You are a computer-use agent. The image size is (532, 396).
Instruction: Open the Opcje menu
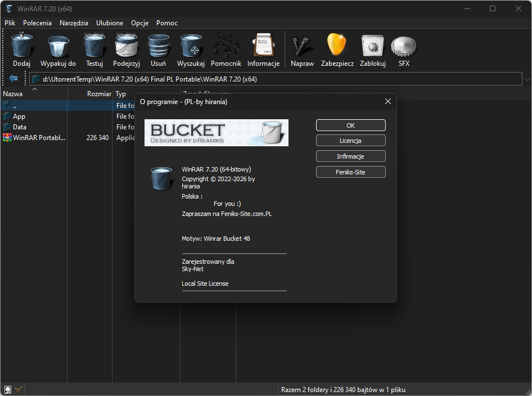(140, 22)
